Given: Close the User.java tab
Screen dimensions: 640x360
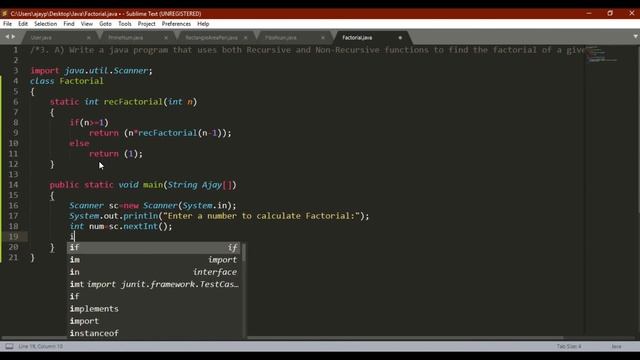Looking at the screenshot, I should tap(89, 38).
